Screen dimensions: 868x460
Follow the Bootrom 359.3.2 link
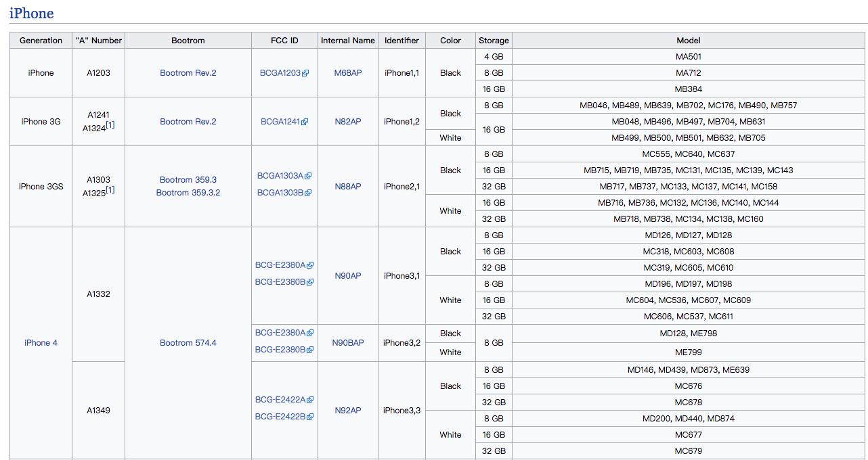(x=188, y=193)
